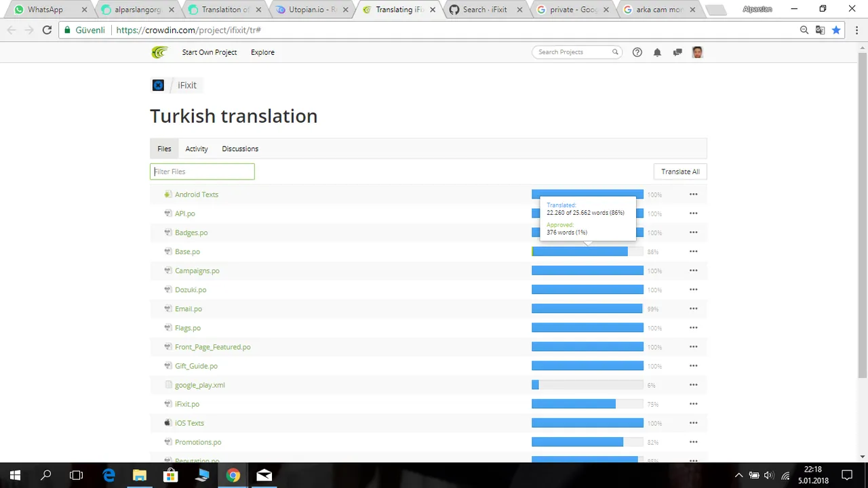Click the browser address bar URL
868x488 pixels.
189,30
